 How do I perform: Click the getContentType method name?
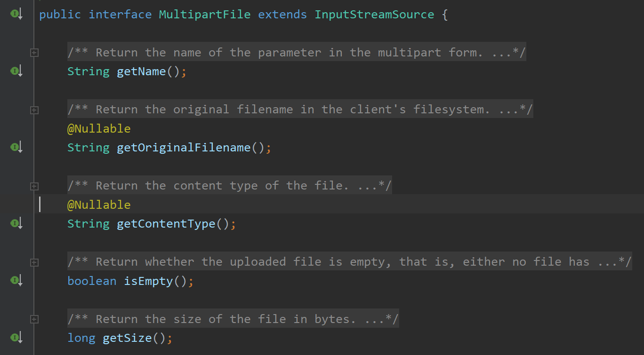[x=166, y=224]
